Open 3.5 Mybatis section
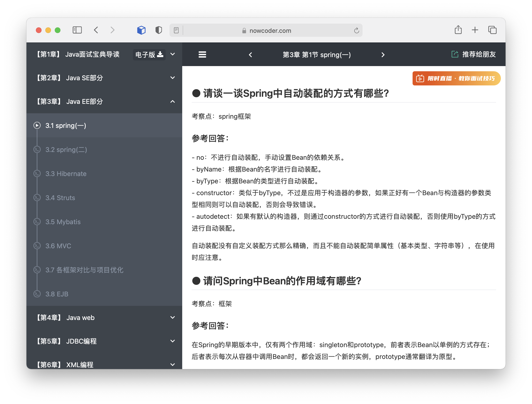Screen dimensions: 532x404 click(x=104, y=222)
